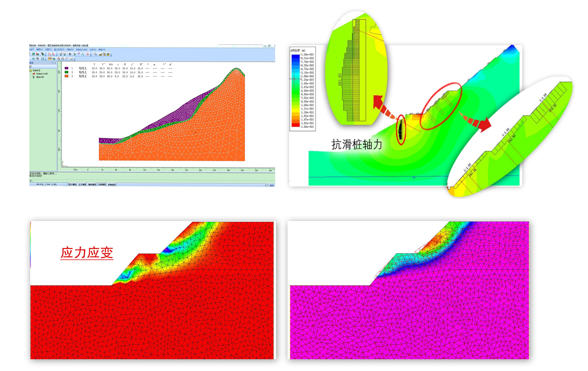Click the rainbow contour display icon
588x371 pixels.
(108, 54)
